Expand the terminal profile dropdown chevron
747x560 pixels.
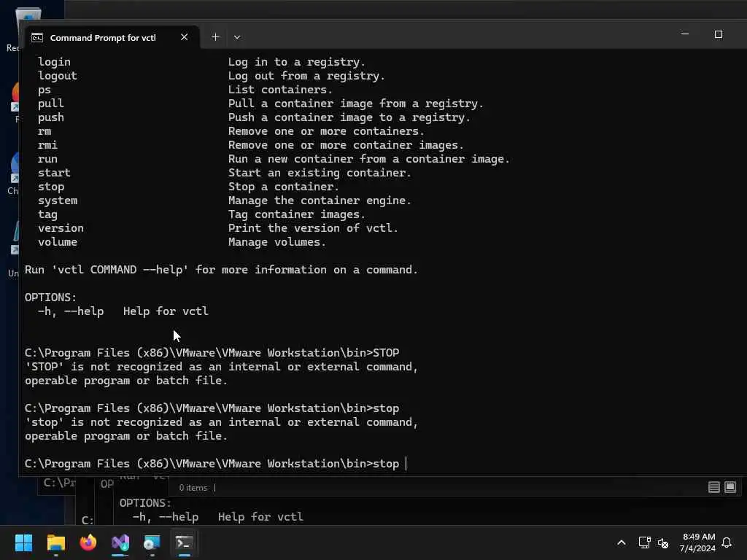click(x=237, y=37)
